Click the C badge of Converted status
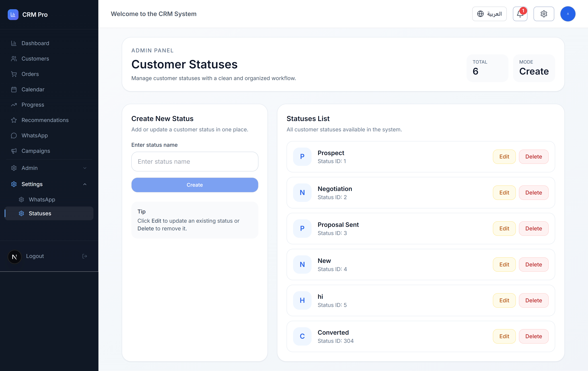 (x=302, y=336)
